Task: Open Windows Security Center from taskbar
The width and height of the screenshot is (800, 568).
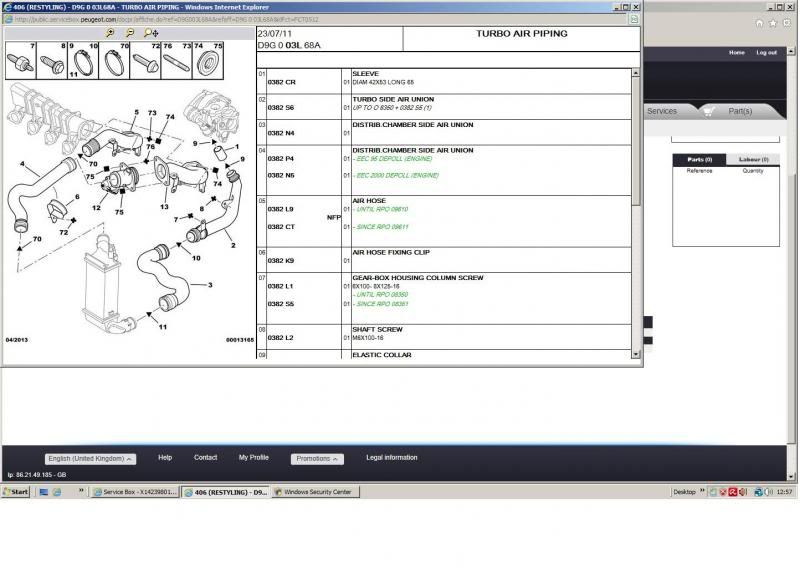Action: pyautogui.click(x=315, y=492)
